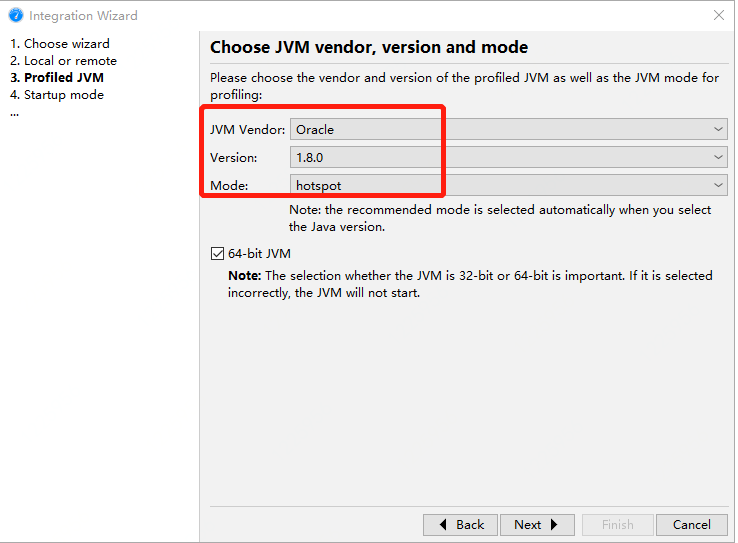The image size is (738, 543).
Task: Click the right arrow icon on Next
Action: 555,525
